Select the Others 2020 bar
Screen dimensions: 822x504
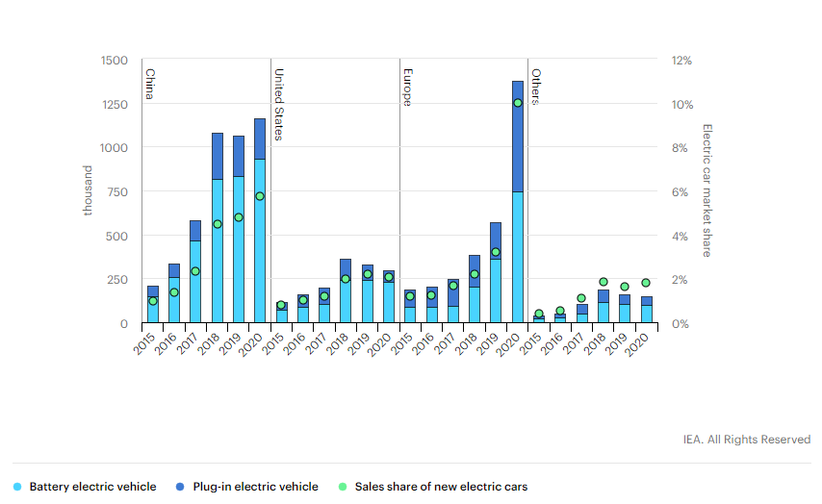click(x=647, y=310)
